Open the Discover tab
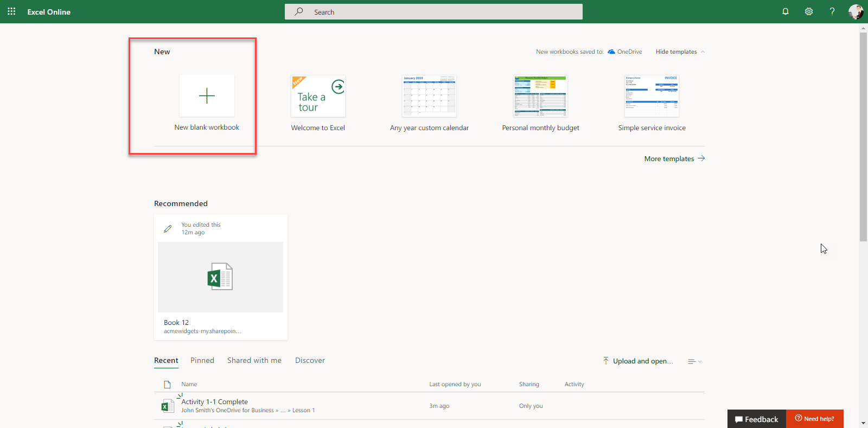Image resolution: width=868 pixels, height=428 pixels. pos(310,360)
